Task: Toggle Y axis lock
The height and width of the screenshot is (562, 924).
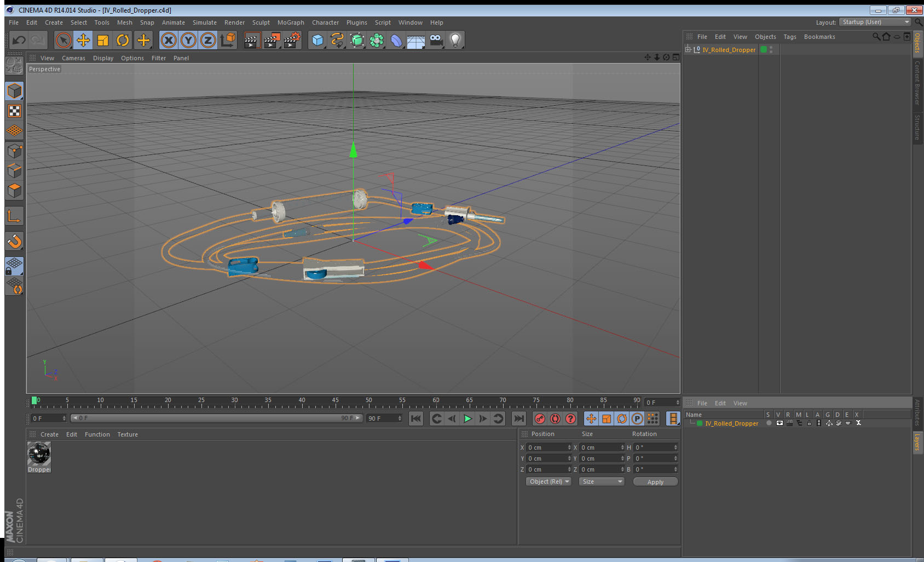Action: pos(188,40)
